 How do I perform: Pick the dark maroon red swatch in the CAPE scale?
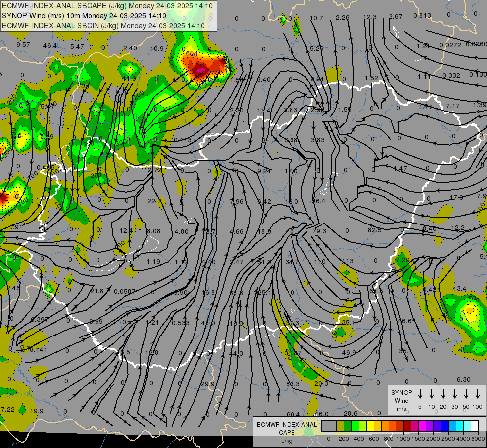pyautogui.click(x=407, y=426)
